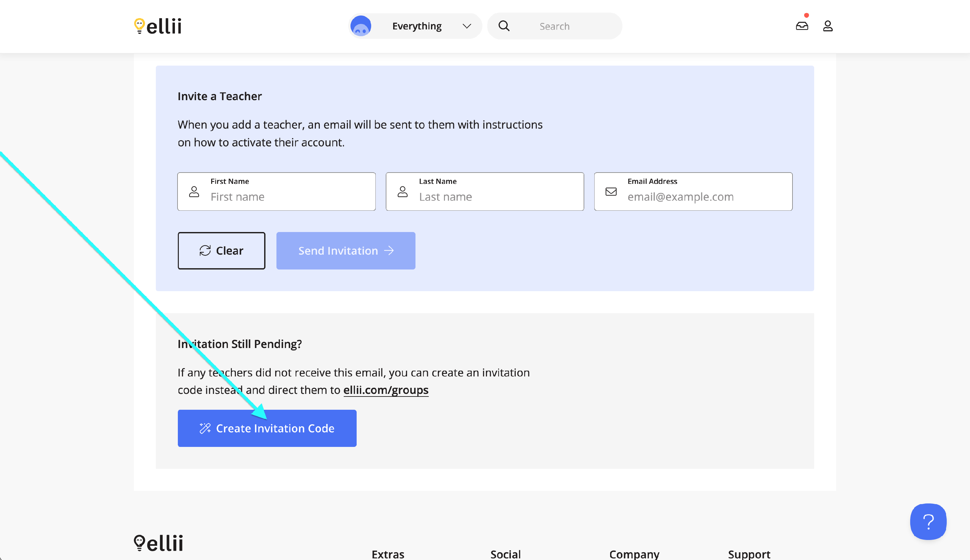Follow the ellii.com/groups link

tap(385, 390)
